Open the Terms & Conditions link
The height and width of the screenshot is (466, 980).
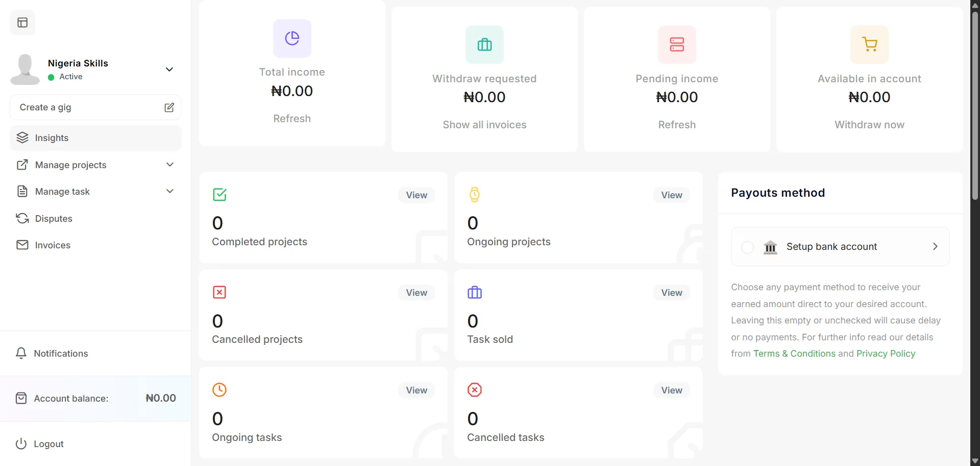point(794,354)
